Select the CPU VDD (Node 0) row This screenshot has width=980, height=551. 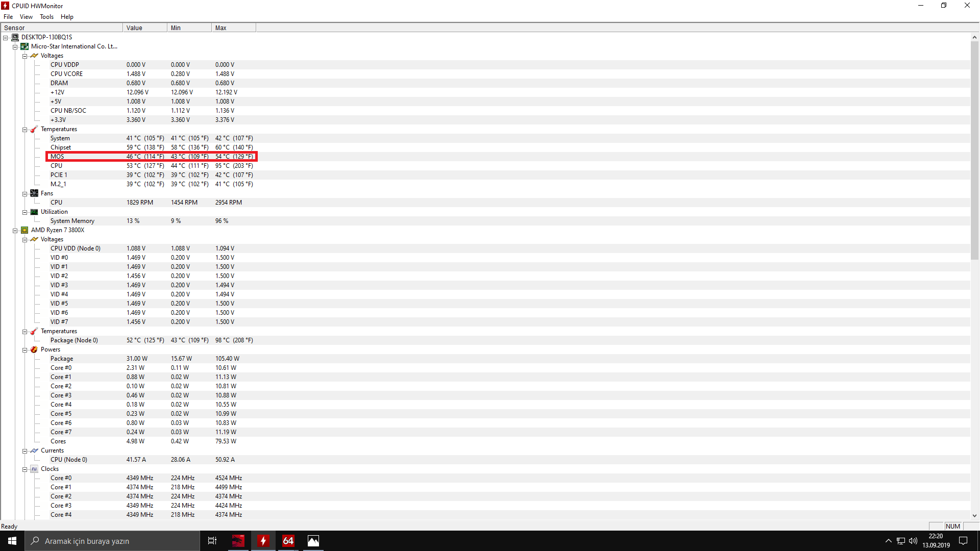pyautogui.click(x=485, y=248)
